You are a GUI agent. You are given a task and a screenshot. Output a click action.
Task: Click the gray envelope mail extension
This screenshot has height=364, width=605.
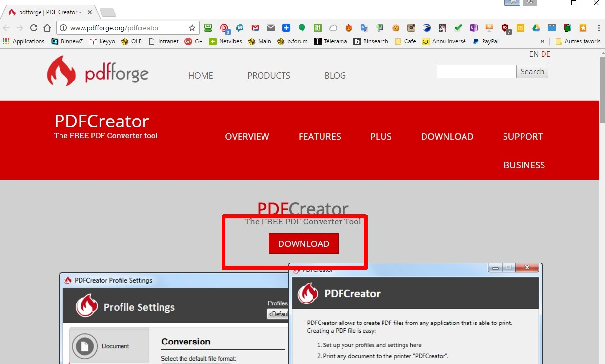point(271,28)
